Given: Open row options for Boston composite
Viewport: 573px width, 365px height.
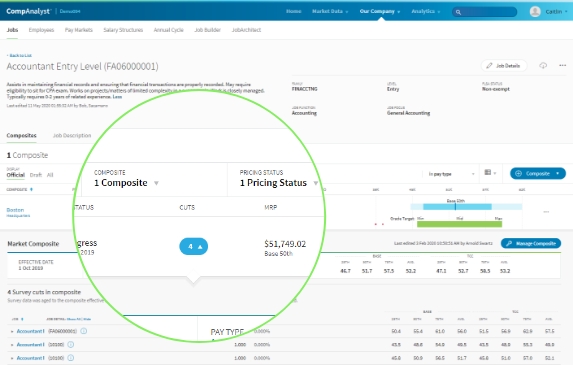Looking at the screenshot, I should 546,212.
